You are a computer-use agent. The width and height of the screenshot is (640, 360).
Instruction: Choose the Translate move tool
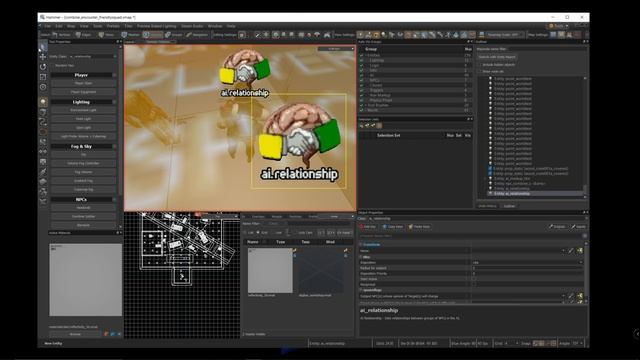pos(43,57)
